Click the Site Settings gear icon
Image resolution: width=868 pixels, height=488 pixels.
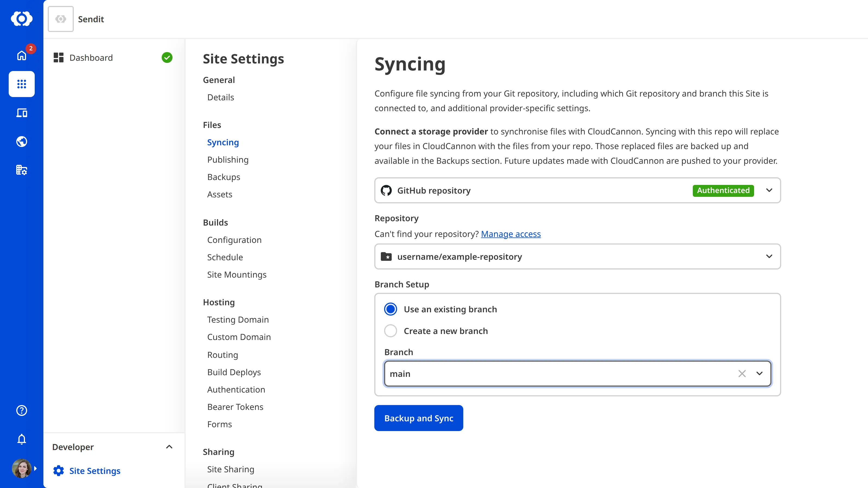click(58, 470)
